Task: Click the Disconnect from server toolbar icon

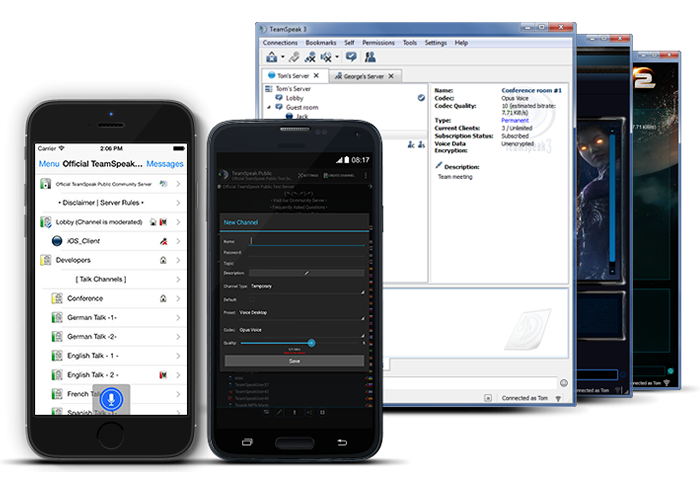Action: [294, 57]
